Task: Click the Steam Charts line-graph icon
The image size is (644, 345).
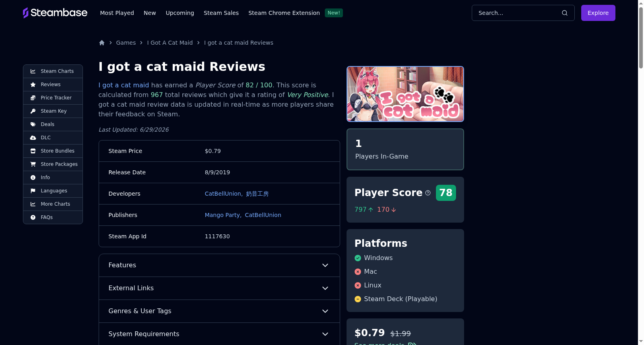Action: [33, 71]
